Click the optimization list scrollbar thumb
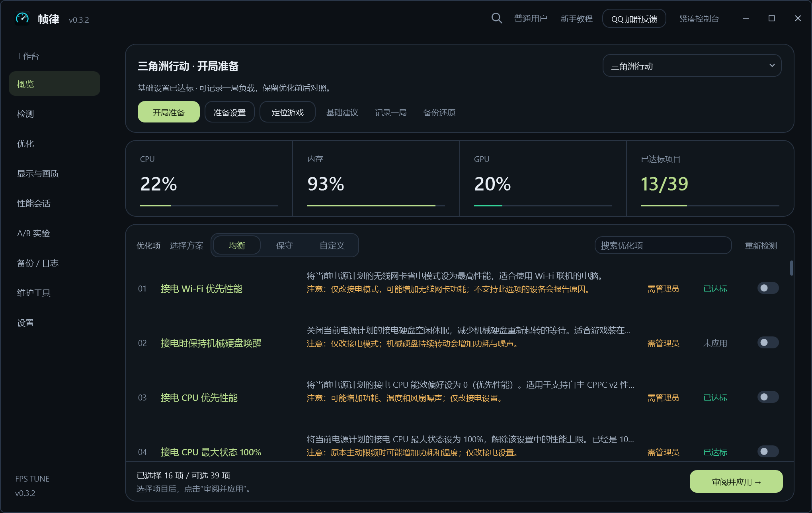 tap(791, 268)
